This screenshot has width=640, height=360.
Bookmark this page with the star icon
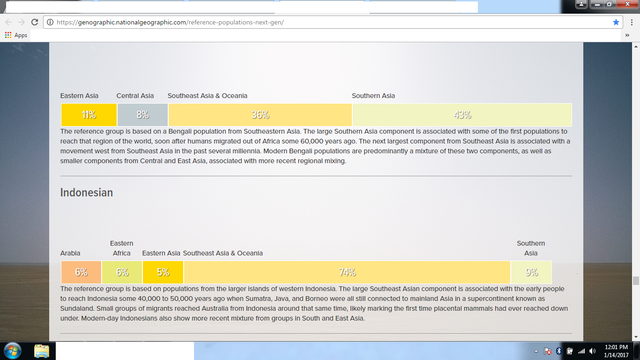tap(616, 22)
